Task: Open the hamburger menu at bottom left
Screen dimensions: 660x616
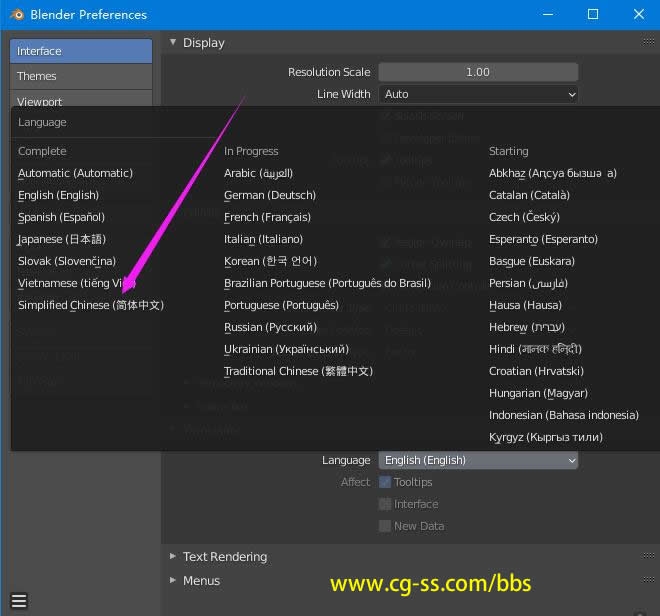Action: (19, 601)
